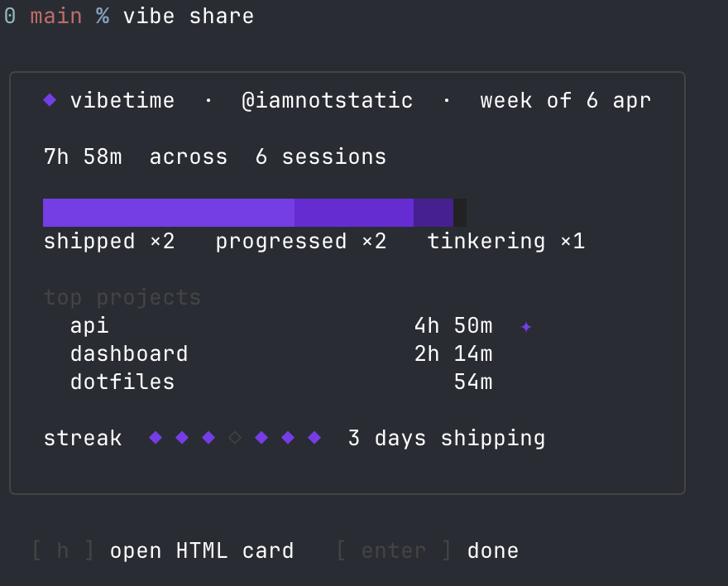The height and width of the screenshot is (586, 728).
Task: Toggle the progressed ×2 category label
Action: pos(300,242)
